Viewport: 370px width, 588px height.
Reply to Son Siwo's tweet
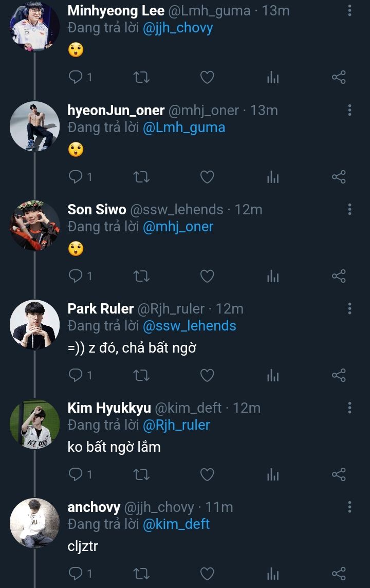(x=76, y=277)
